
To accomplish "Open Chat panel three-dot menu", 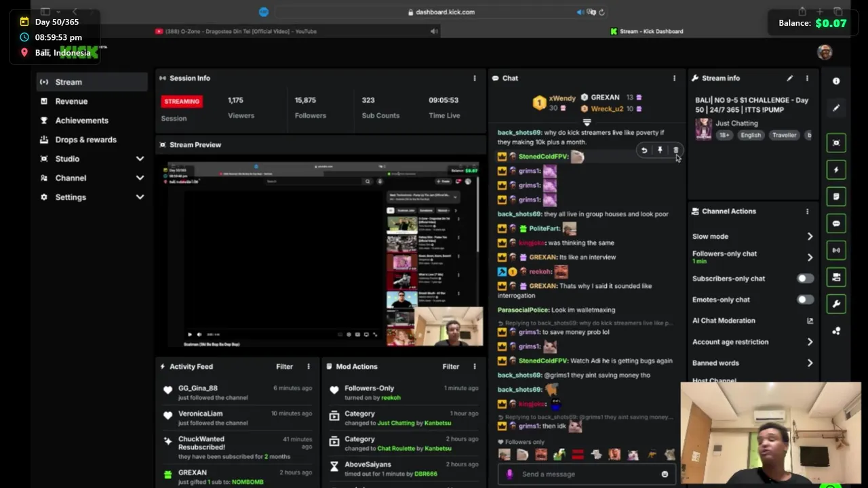I will pyautogui.click(x=674, y=78).
